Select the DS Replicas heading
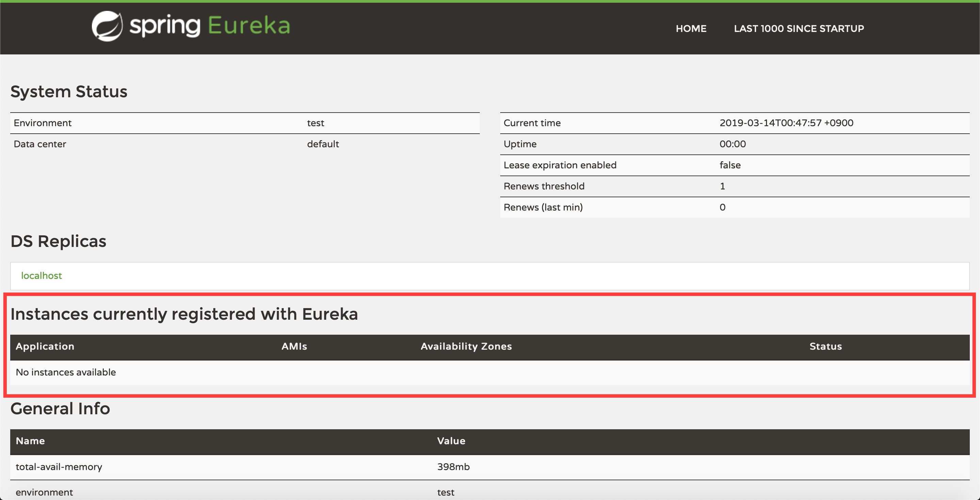 [x=58, y=241]
